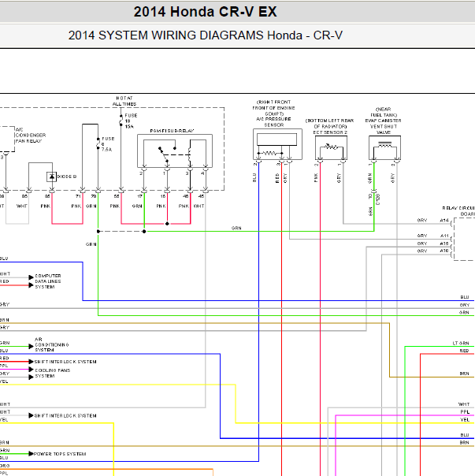Click the 'POWER TOPS SYSTEM' label
This screenshot has width=475, height=476.
(60, 454)
